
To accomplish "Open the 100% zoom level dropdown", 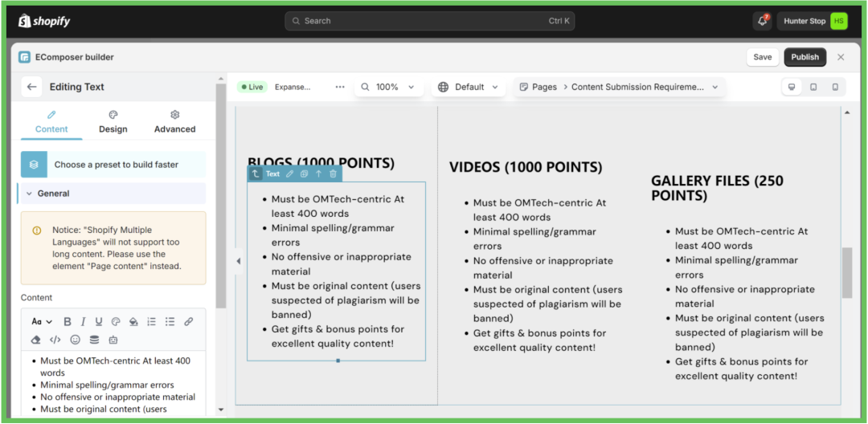I will [388, 87].
